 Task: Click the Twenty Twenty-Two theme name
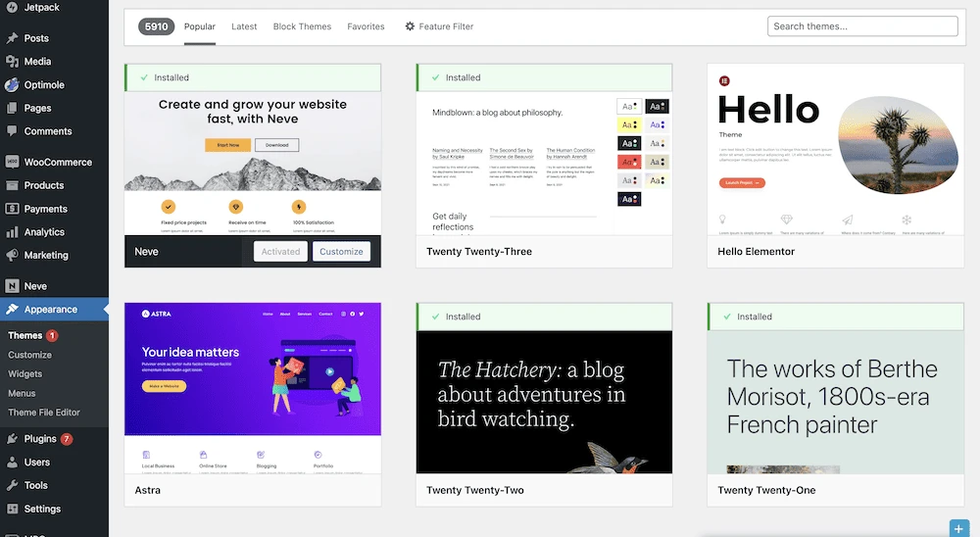tap(475, 490)
